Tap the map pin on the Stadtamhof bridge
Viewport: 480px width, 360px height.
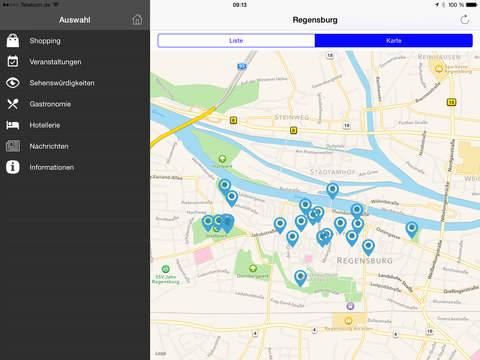click(x=332, y=191)
